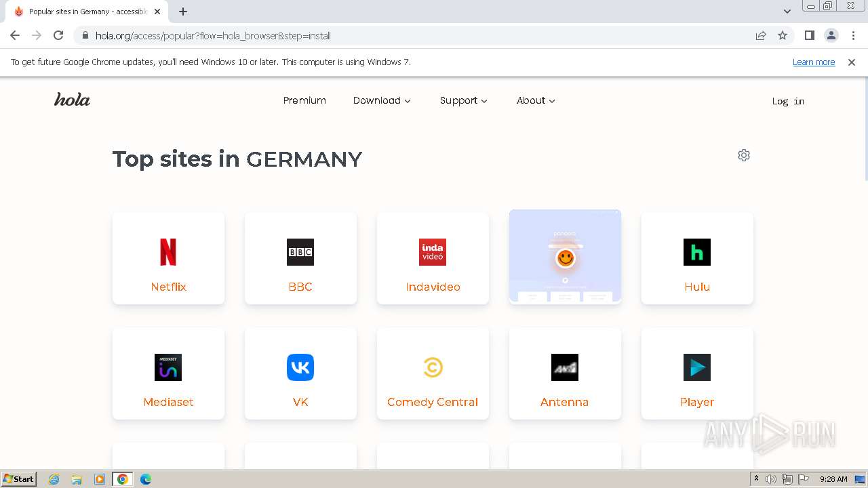Open the Mediaset label link

[x=168, y=402]
